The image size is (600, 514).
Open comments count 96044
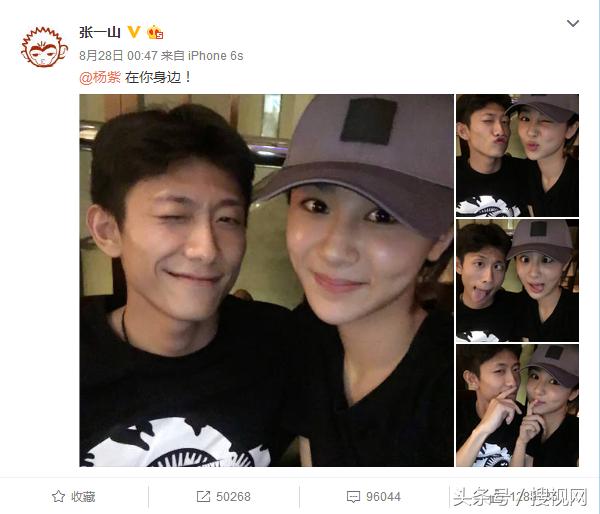(383, 497)
